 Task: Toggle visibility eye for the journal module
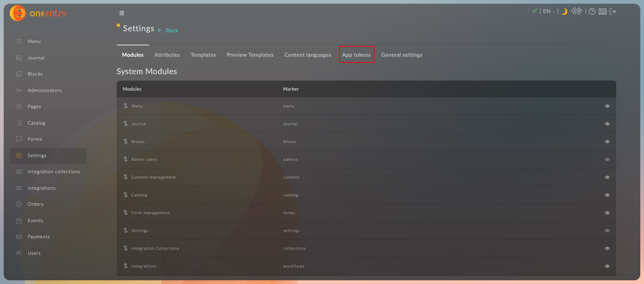(x=607, y=124)
